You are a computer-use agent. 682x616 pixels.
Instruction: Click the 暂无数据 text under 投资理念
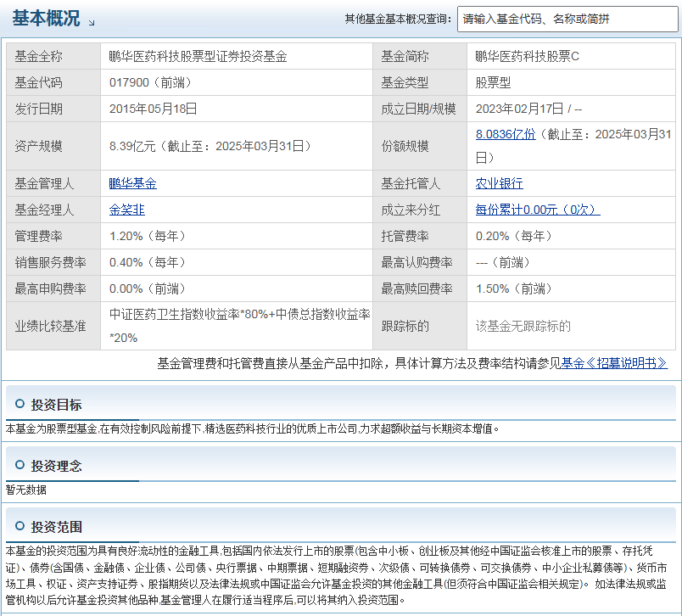point(26,490)
